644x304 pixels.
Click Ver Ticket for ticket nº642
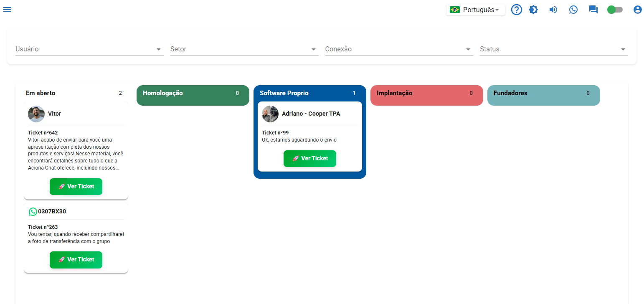coord(76,187)
